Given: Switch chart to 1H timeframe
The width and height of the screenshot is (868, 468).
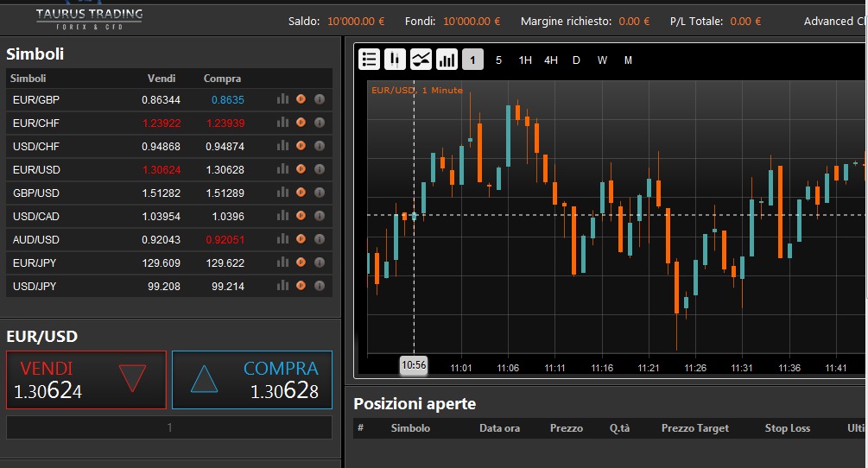Looking at the screenshot, I should tap(525, 60).
